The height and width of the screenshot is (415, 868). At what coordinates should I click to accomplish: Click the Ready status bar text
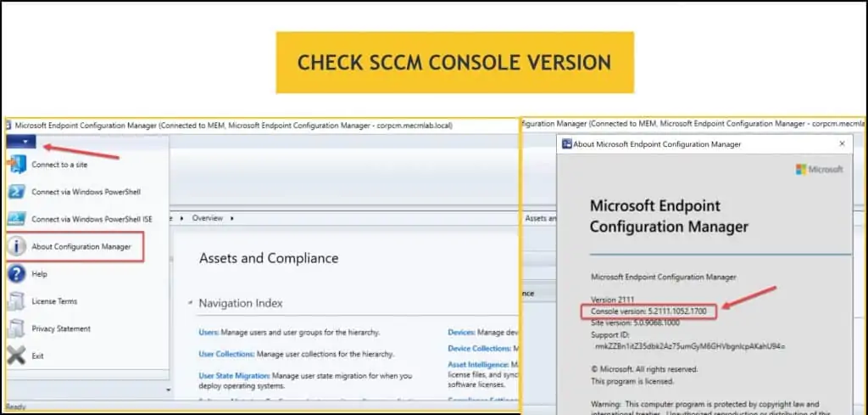click(15, 407)
